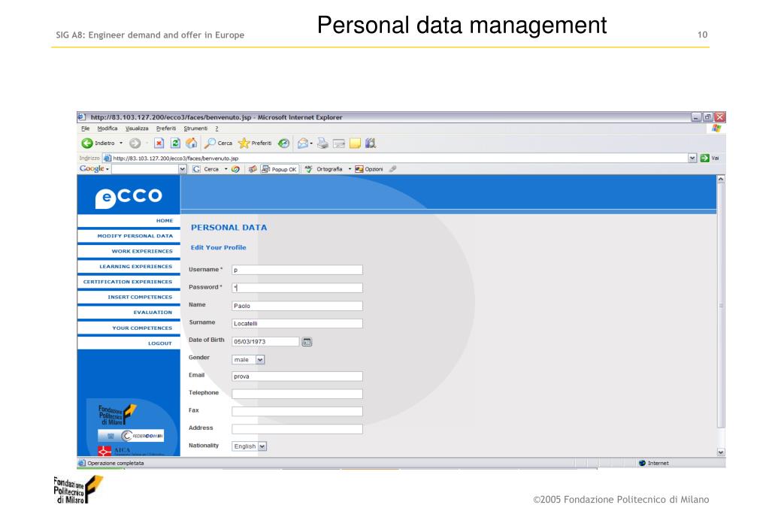Open the Modifica menu
The width and height of the screenshot is (769, 532).
click(x=107, y=128)
